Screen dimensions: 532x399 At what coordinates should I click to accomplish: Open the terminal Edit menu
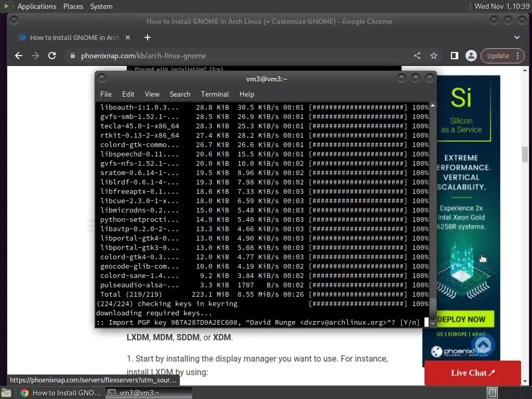coord(128,95)
